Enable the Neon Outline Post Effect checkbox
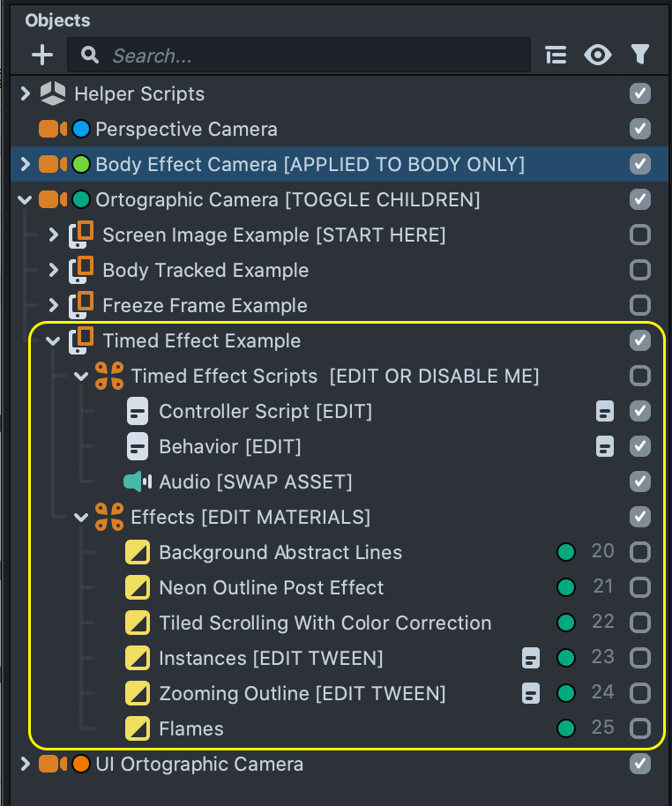Image resolution: width=672 pixels, height=806 pixels. tap(640, 588)
